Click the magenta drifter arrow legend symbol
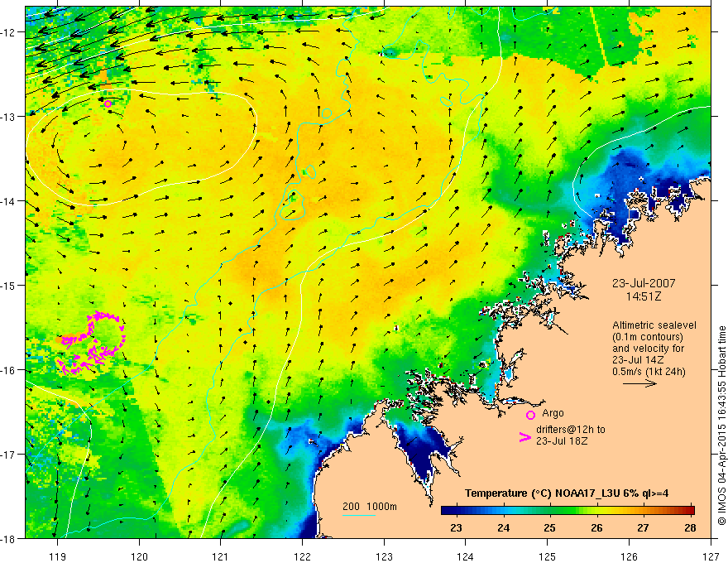The width and height of the screenshot is (728, 563). [x=525, y=437]
